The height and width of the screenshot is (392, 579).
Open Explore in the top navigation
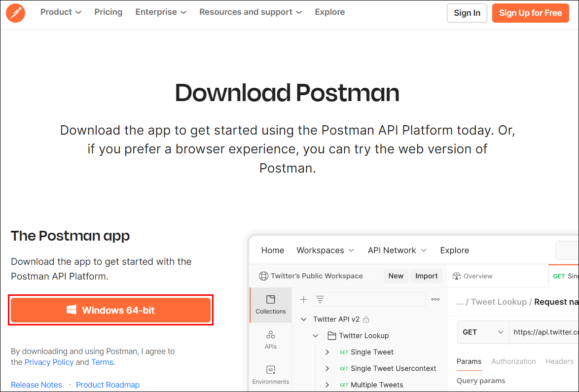coord(330,12)
